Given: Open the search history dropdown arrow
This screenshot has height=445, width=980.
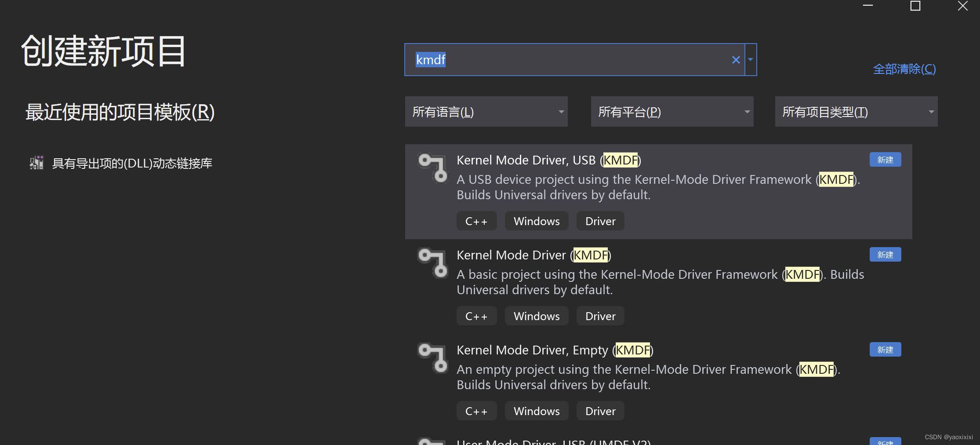Looking at the screenshot, I should pos(751,60).
